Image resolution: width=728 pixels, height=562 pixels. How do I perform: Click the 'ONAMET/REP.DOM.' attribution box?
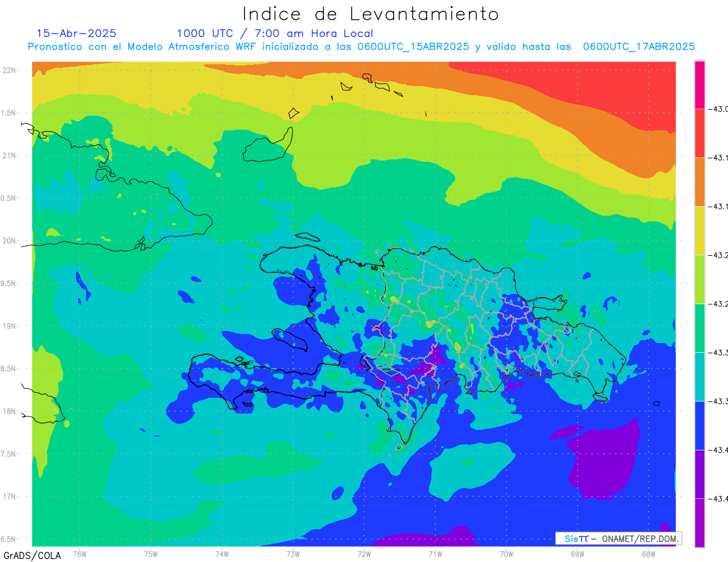pyautogui.click(x=618, y=538)
